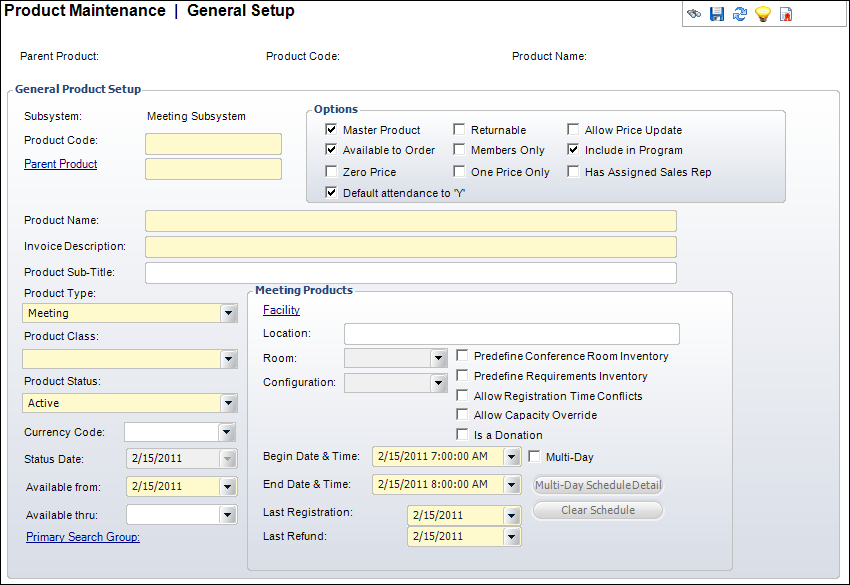Click the Location text field

coord(511,334)
